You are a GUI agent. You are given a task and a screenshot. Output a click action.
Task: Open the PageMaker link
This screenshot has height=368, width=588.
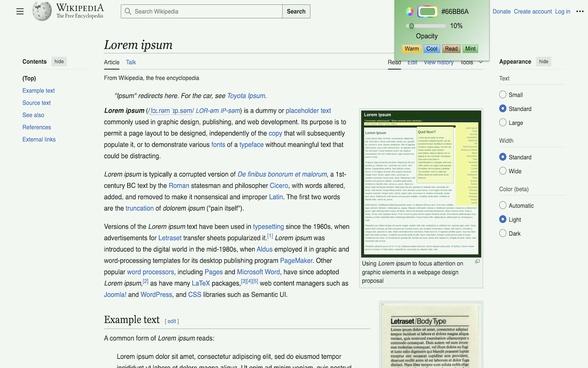[x=296, y=260]
